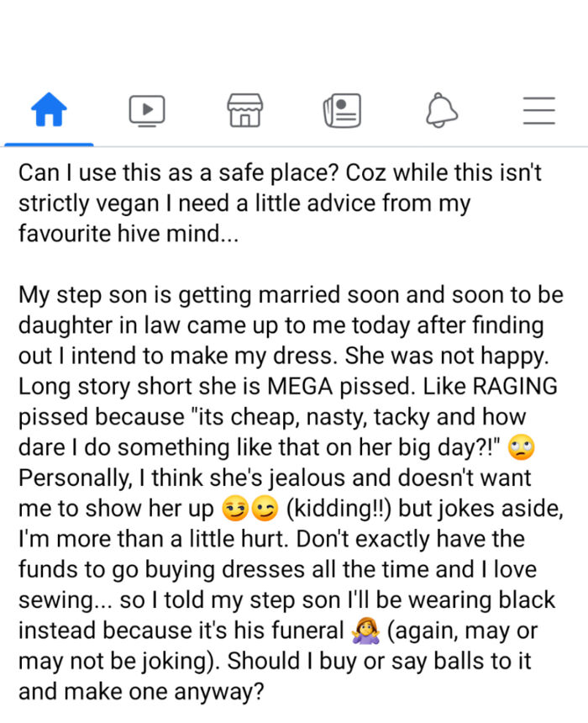Click the blue underline tab indicator
The height and width of the screenshot is (723, 588).
coord(49,143)
